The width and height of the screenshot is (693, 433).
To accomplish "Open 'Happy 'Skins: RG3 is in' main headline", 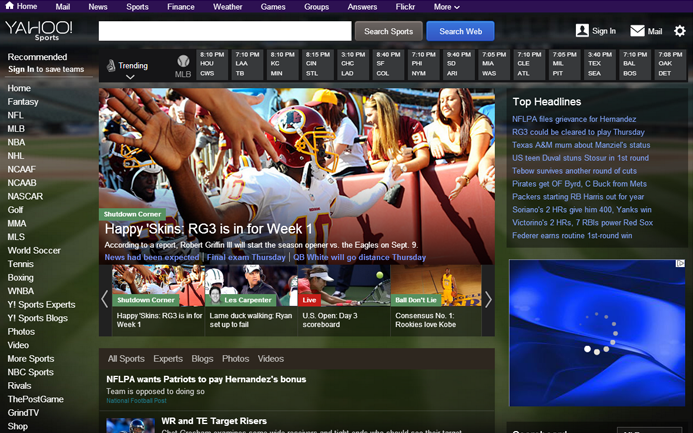I will [208, 229].
